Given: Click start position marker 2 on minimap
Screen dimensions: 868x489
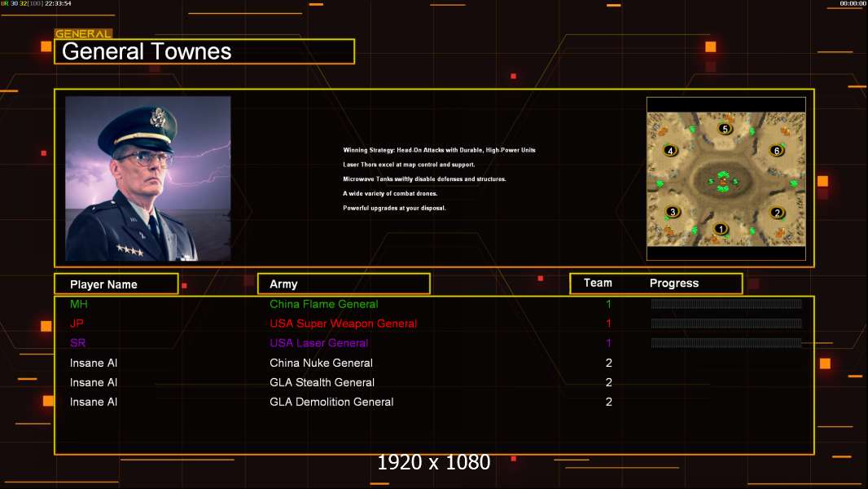Looking at the screenshot, I should (x=778, y=213).
